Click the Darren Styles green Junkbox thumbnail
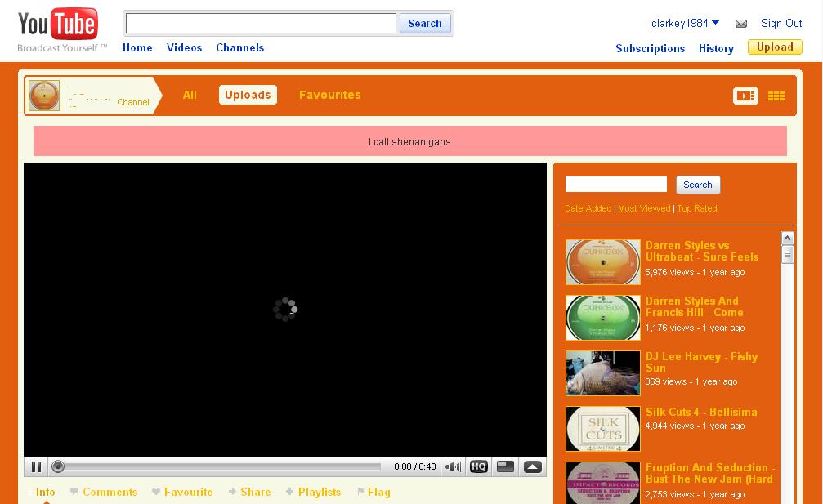Screen dimensions: 823x504 pyautogui.click(x=603, y=318)
